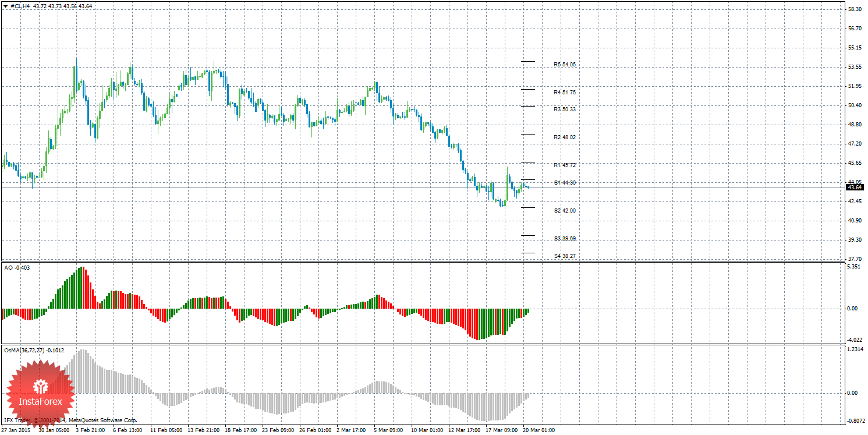868x435 pixels.
Task: Click the 5 Mar 09:00 time axis label
Action: [389, 430]
